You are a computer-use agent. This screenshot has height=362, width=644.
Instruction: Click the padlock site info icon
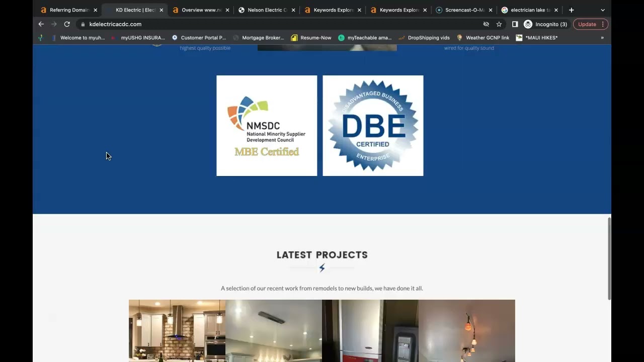click(x=83, y=24)
